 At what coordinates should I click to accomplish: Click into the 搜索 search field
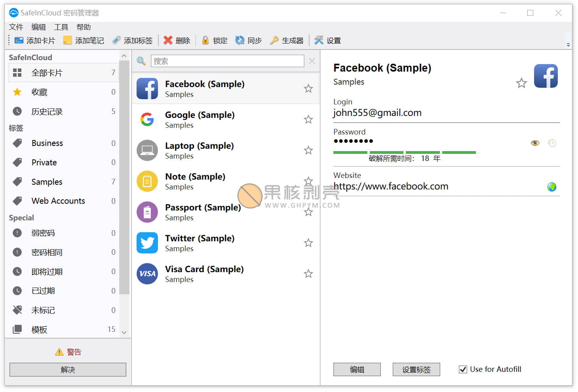pos(228,61)
